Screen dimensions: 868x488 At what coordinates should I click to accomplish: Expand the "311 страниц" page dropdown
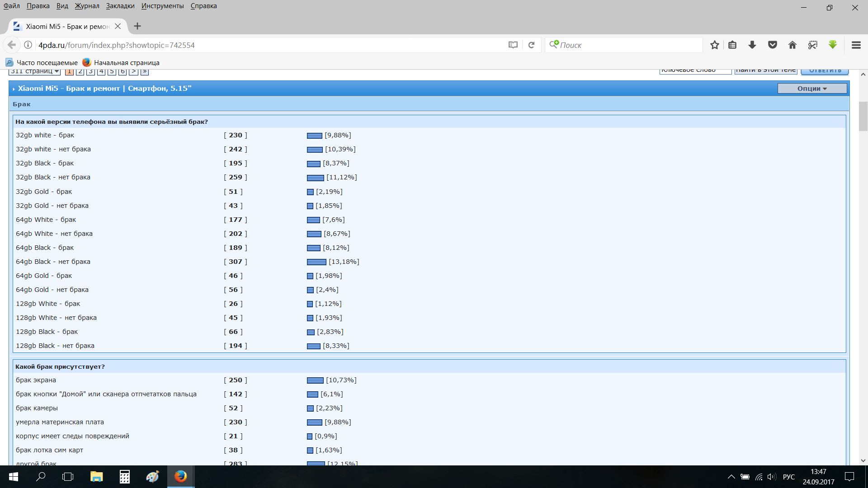click(34, 71)
